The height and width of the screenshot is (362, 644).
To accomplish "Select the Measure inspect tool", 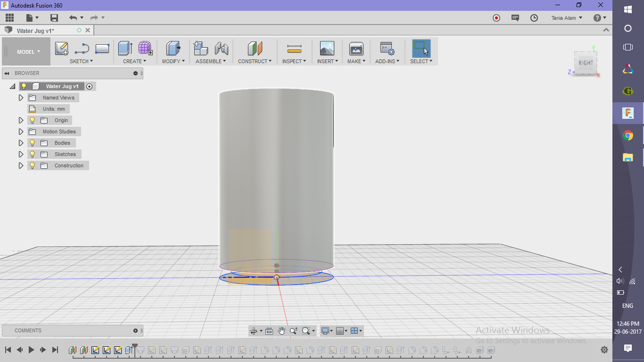I will coord(294,49).
